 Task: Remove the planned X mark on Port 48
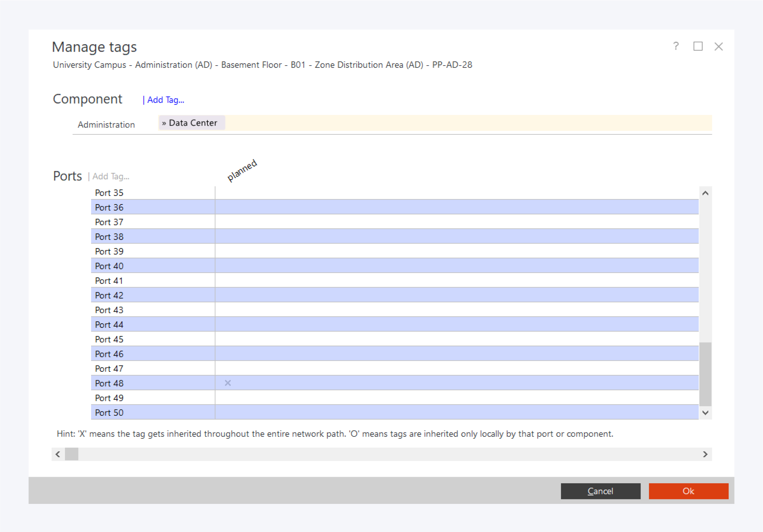(228, 383)
